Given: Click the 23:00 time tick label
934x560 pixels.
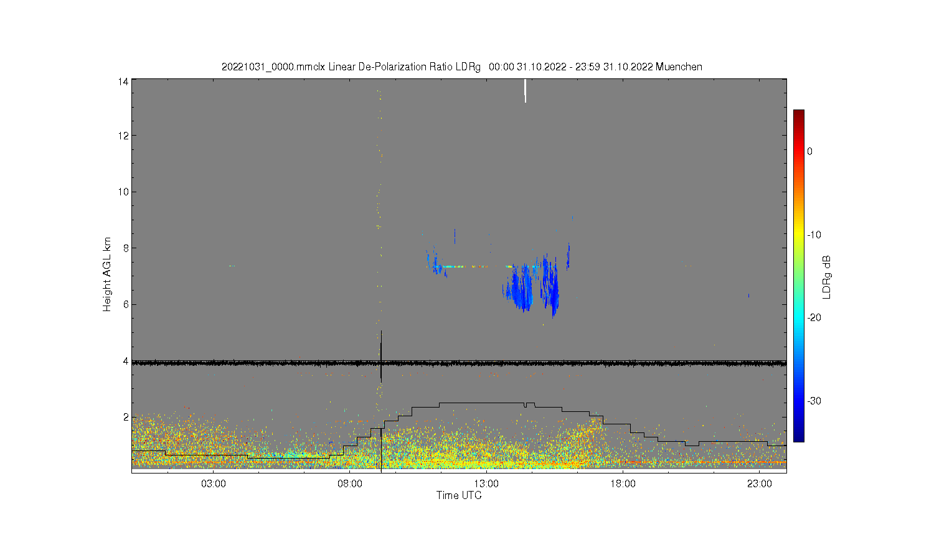Looking at the screenshot, I should 759,484.
